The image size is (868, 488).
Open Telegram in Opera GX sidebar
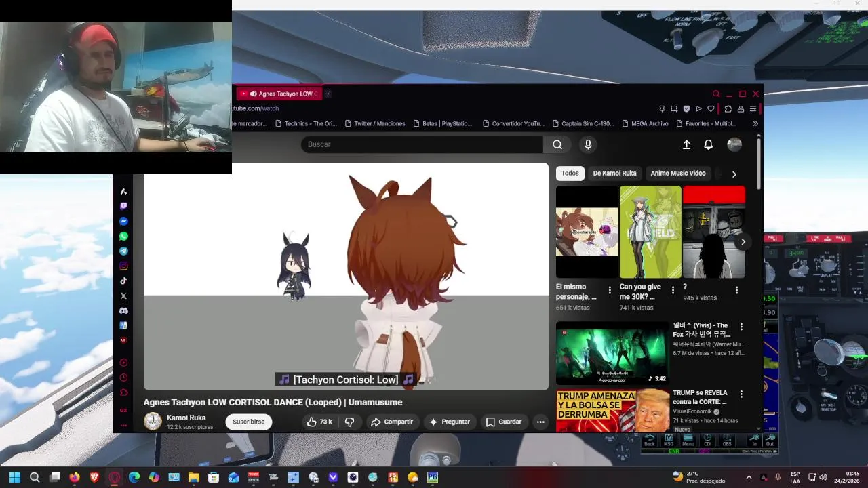pyautogui.click(x=123, y=251)
